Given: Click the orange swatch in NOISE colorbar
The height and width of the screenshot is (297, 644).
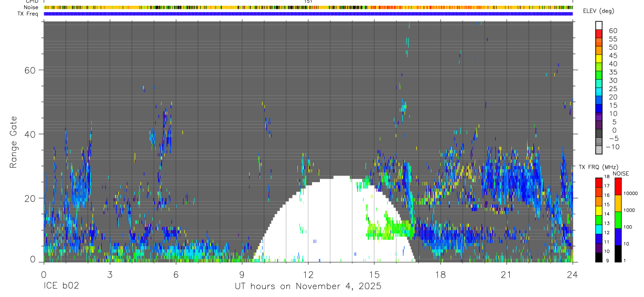Looking at the screenshot, I should pos(618,203).
